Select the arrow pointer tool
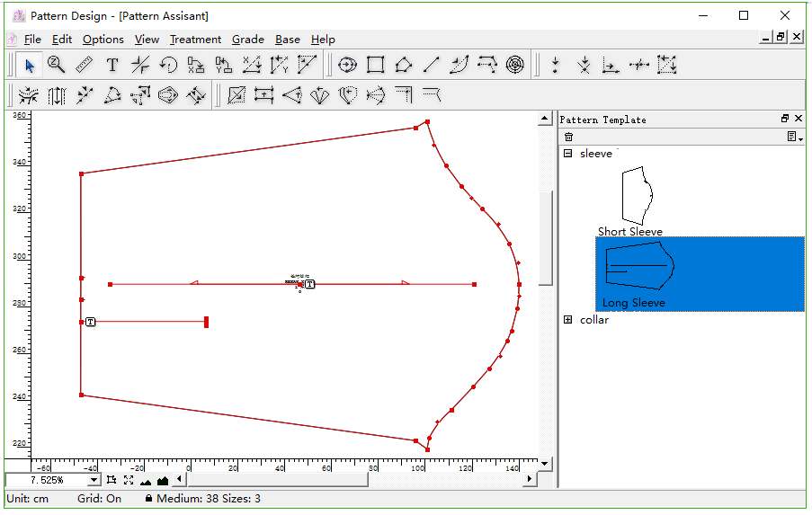This screenshot has height=515, width=812. click(29, 65)
